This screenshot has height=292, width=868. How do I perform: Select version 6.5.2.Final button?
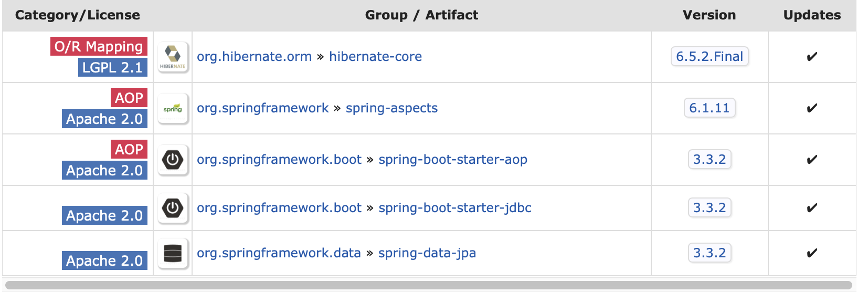pos(710,57)
